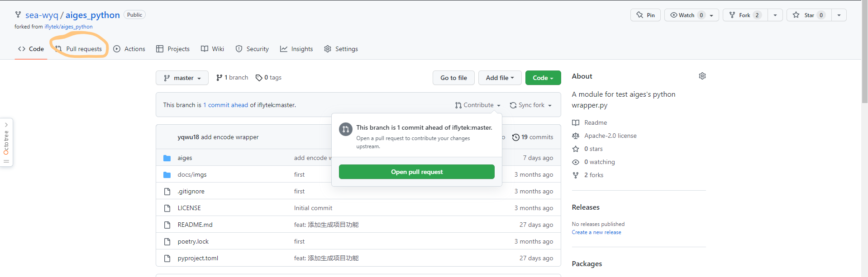
Task: Open the 1 commit ahead link
Action: (x=225, y=105)
